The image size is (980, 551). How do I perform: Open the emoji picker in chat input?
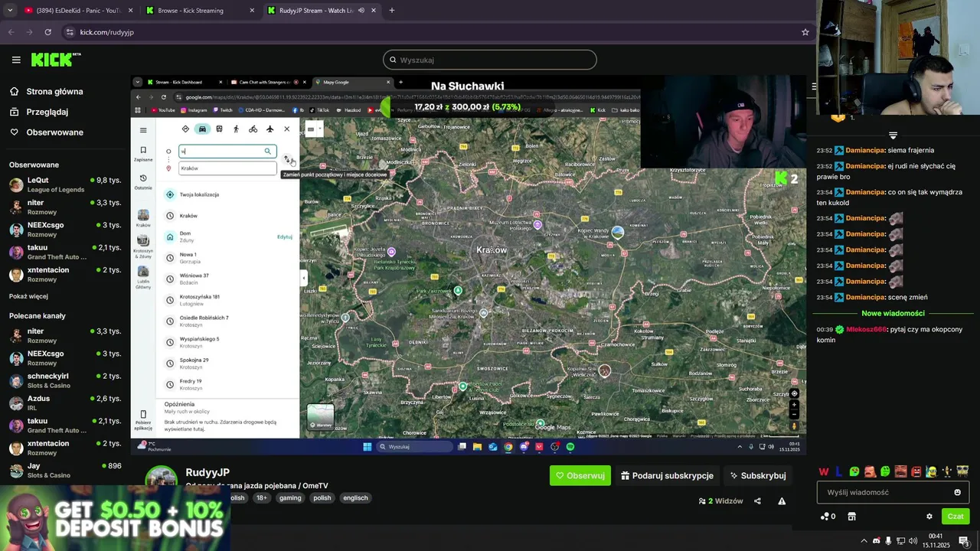[x=957, y=492]
